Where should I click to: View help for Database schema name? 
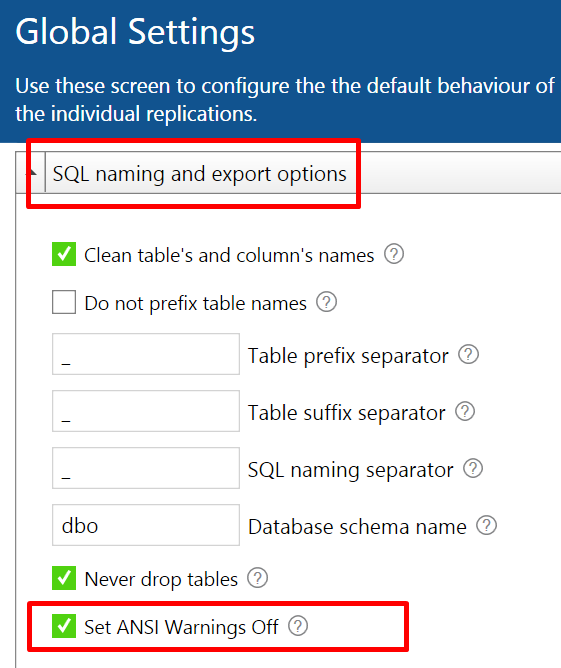click(x=486, y=525)
